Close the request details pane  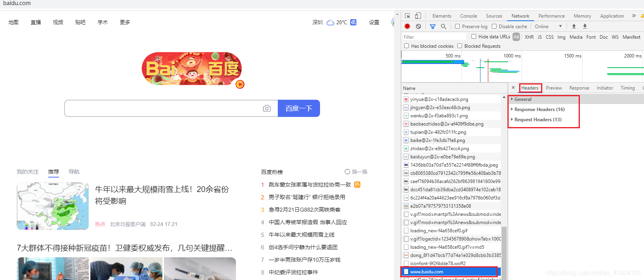513,88
